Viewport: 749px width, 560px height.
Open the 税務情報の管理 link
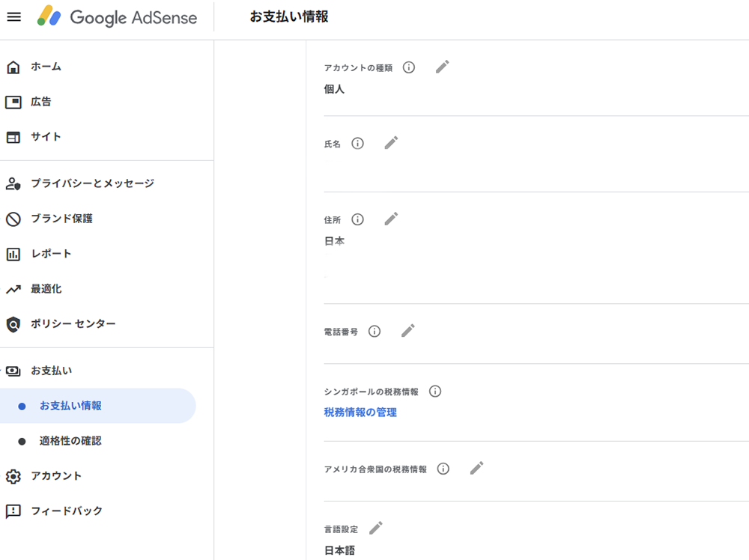[x=360, y=413]
